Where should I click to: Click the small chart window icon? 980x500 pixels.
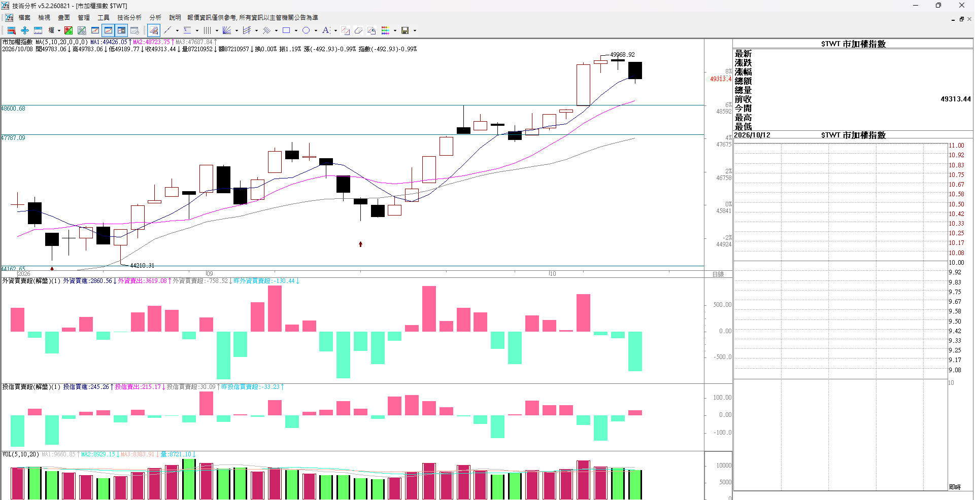point(95,30)
